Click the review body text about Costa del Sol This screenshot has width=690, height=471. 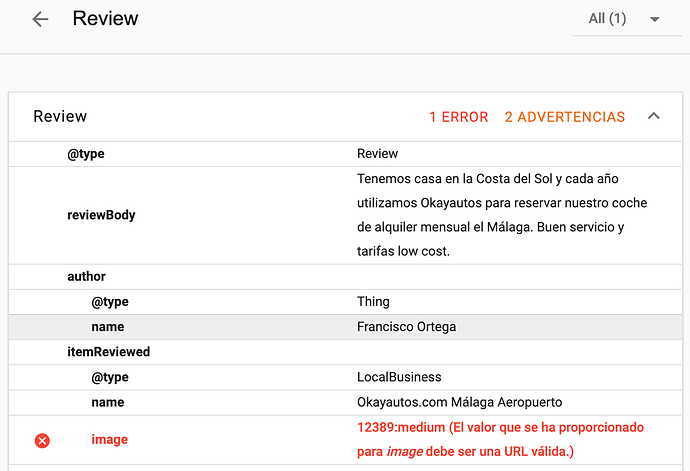click(502, 215)
